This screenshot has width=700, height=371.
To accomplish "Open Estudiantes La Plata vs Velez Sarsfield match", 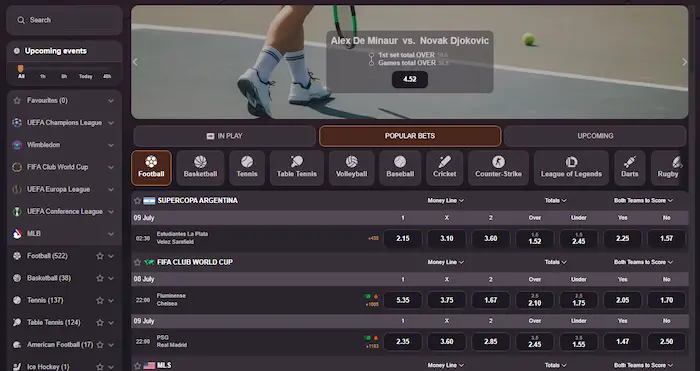I will click(x=182, y=238).
